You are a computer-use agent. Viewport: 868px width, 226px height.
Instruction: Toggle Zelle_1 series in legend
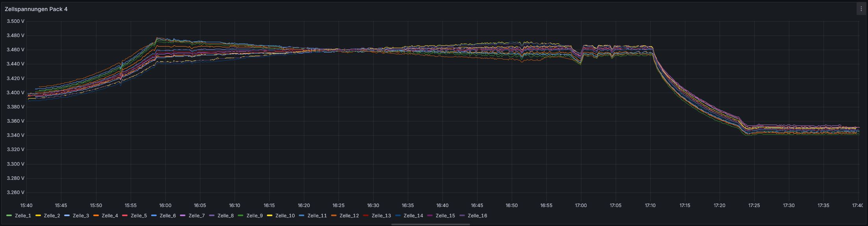pyautogui.click(x=23, y=216)
